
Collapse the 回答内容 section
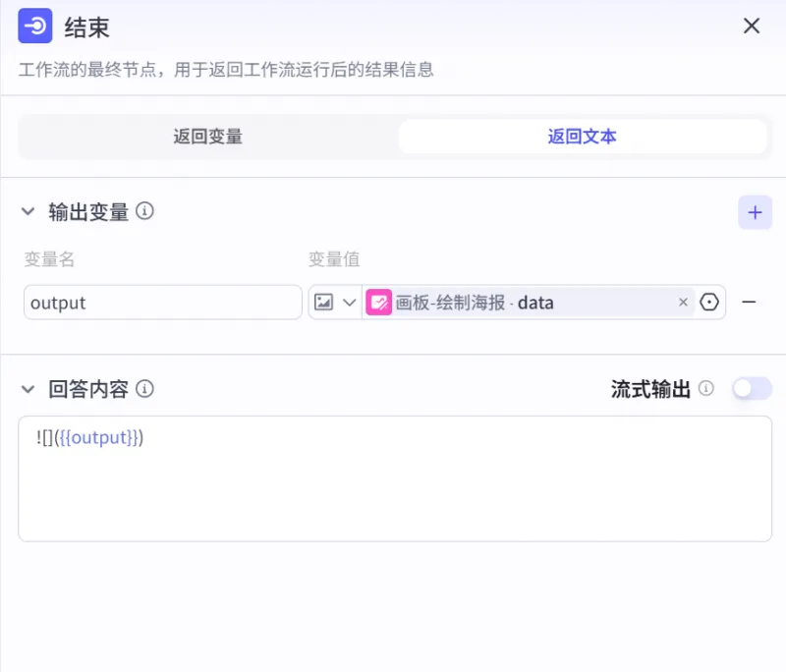tap(28, 389)
